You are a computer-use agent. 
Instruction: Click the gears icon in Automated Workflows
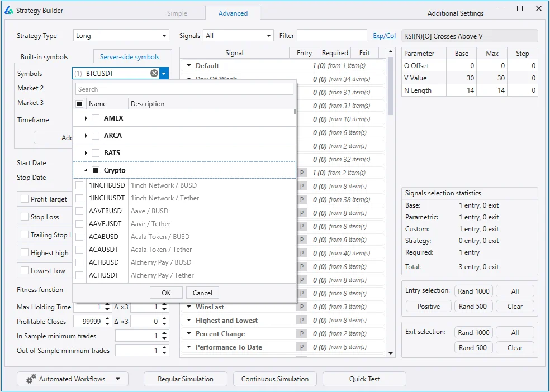(31, 379)
